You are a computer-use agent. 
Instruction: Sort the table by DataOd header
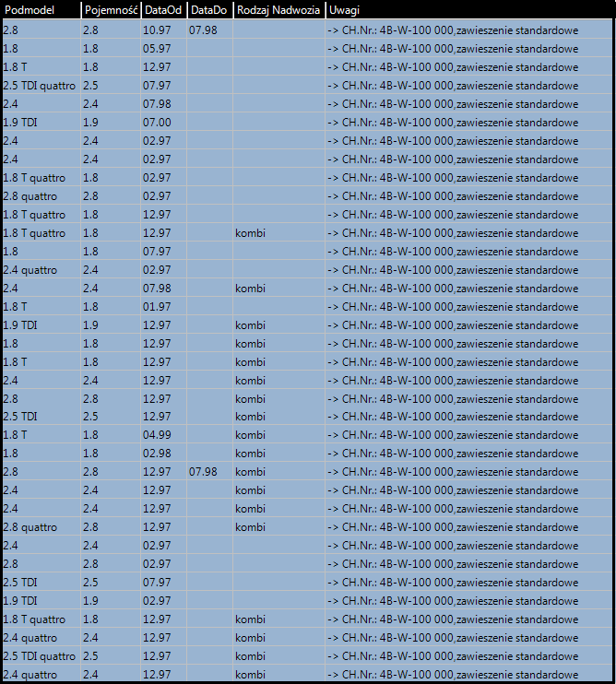pyautogui.click(x=162, y=11)
